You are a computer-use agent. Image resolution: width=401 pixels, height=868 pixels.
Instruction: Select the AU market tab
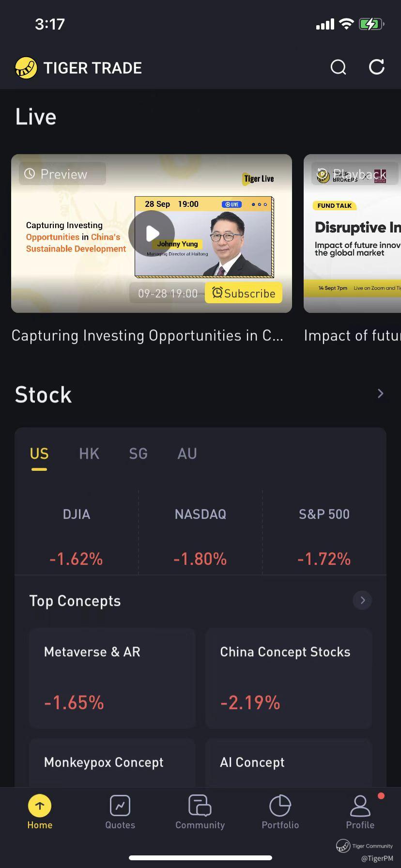point(187,454)
